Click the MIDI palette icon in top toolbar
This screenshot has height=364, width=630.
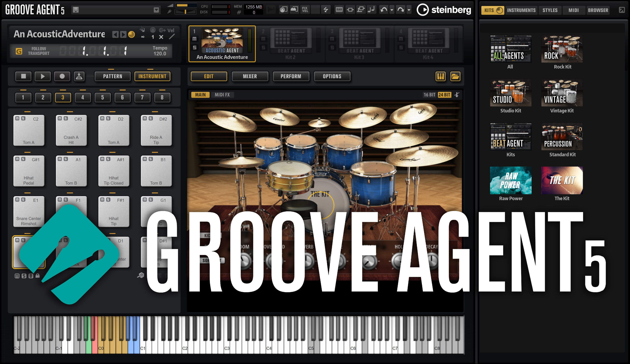coord(283,10)
